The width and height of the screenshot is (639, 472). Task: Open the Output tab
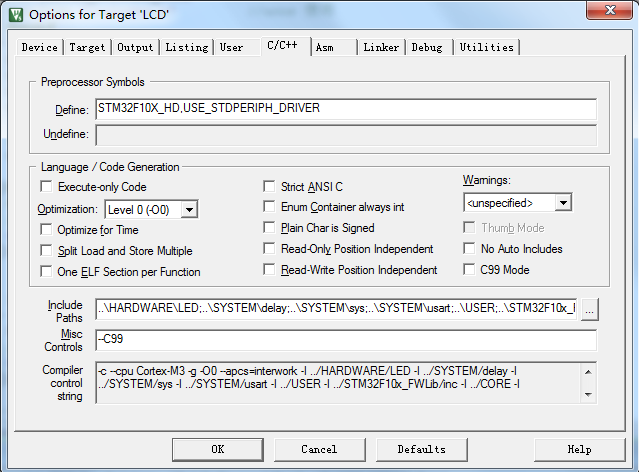(135, 47)
